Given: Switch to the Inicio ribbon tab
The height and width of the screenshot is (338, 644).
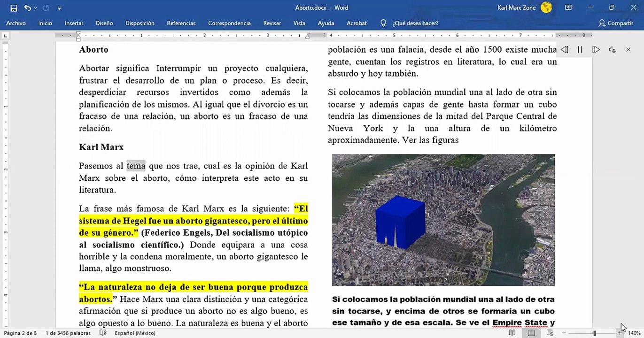Looking at the screenshot, I should [x=45, y=23].
